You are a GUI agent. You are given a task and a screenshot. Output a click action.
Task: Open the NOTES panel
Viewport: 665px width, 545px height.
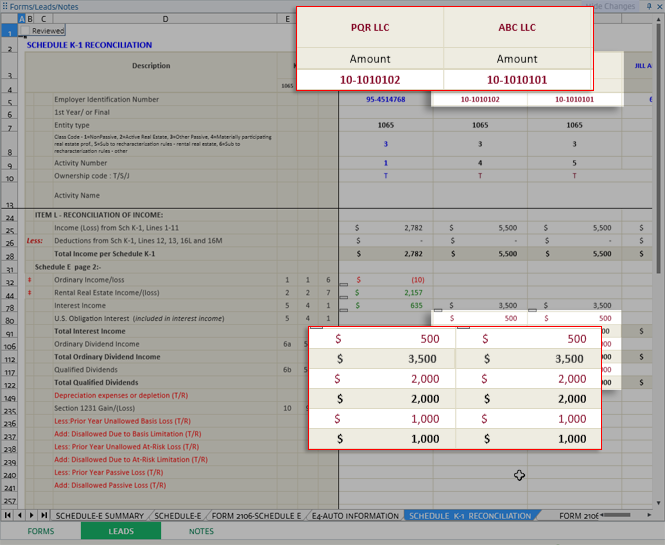pos(201,531)
